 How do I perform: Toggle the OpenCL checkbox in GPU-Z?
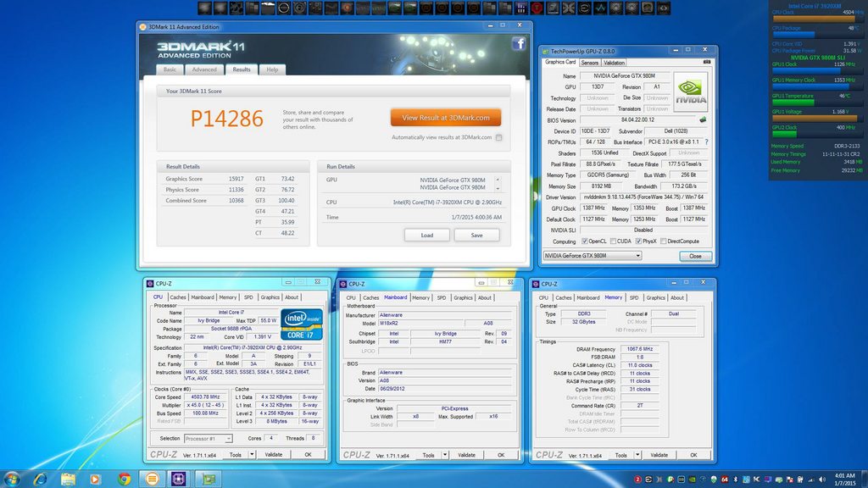585,241
